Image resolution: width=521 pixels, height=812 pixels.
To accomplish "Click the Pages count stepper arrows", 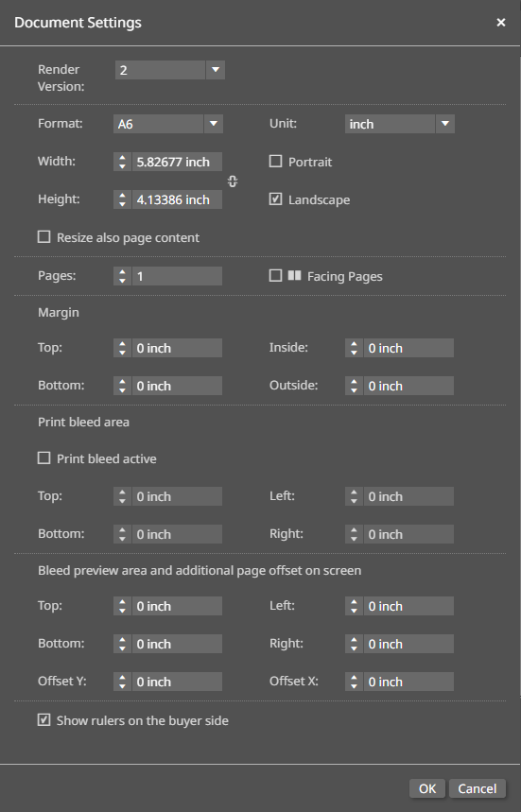I will (x=122, y=276).
